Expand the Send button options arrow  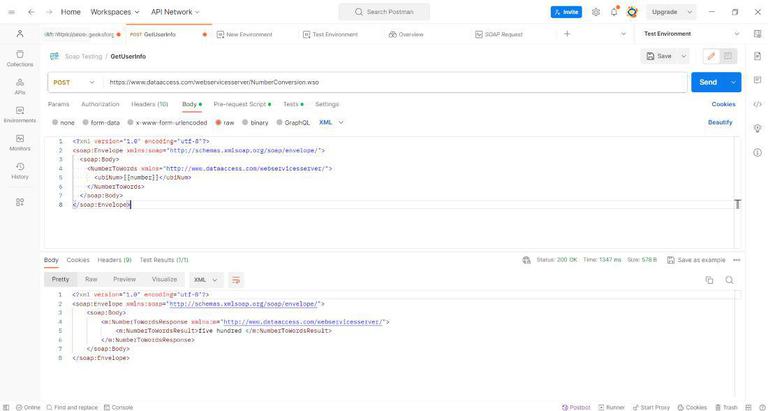[733, 82]
